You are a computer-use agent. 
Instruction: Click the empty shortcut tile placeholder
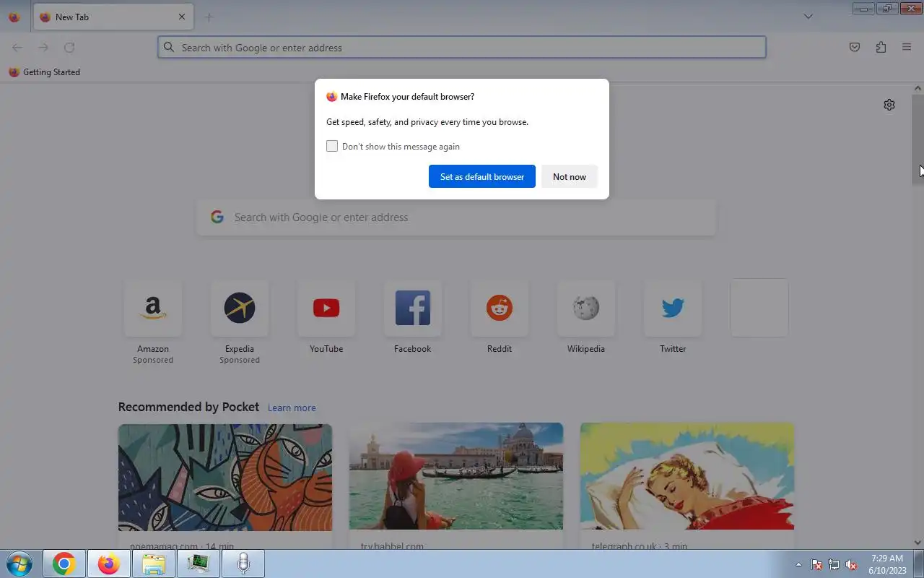pyautogui.click(x=759, y=308)
